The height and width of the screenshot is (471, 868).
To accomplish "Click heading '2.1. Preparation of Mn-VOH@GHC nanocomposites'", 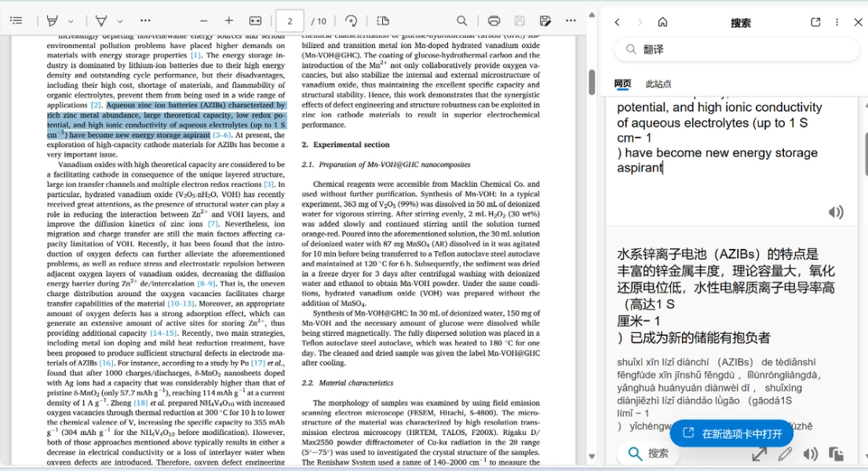I will [x=386, y=165].
